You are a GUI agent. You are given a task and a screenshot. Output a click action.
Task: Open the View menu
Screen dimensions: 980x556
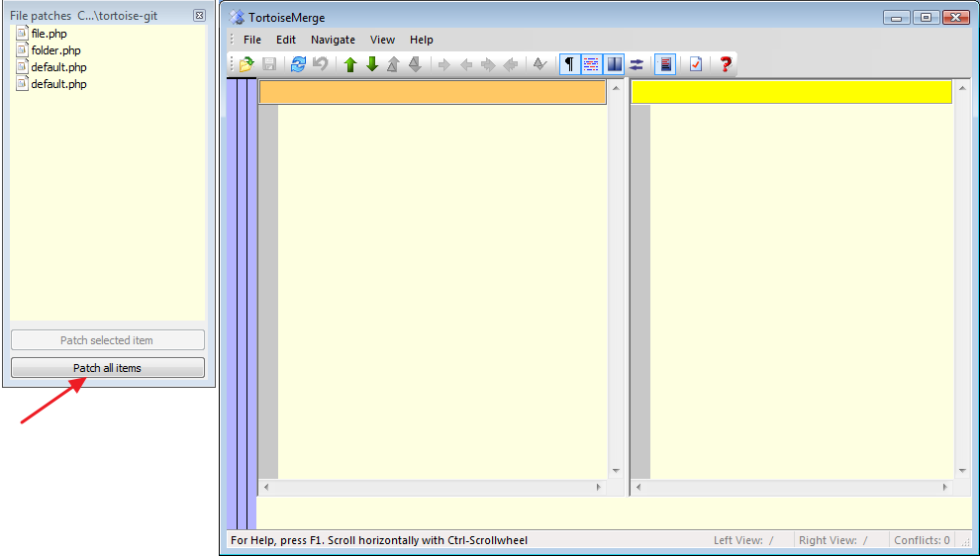[x=382, y=40]
